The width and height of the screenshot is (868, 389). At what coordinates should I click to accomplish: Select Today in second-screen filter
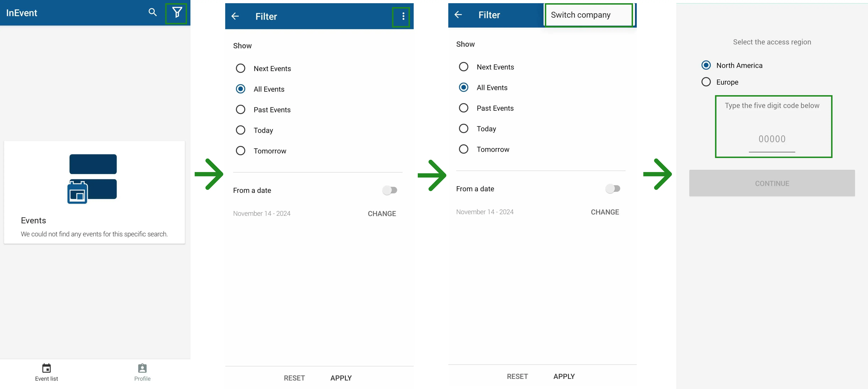tap(255, 130)
